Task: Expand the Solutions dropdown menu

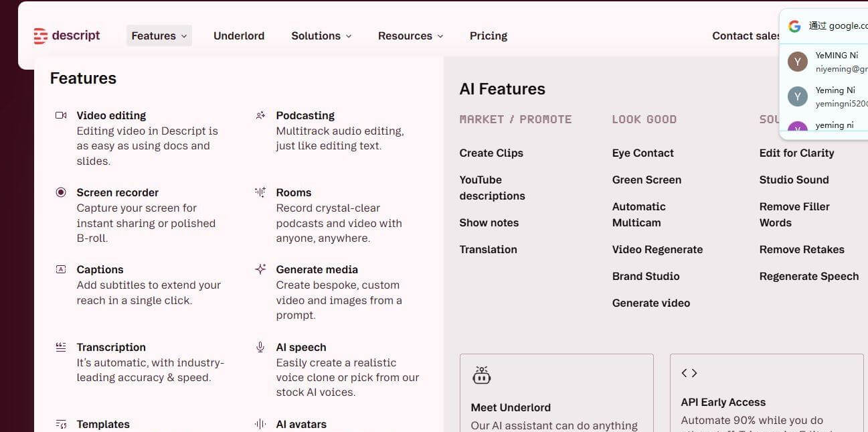Action: click(x=321, y=35)
